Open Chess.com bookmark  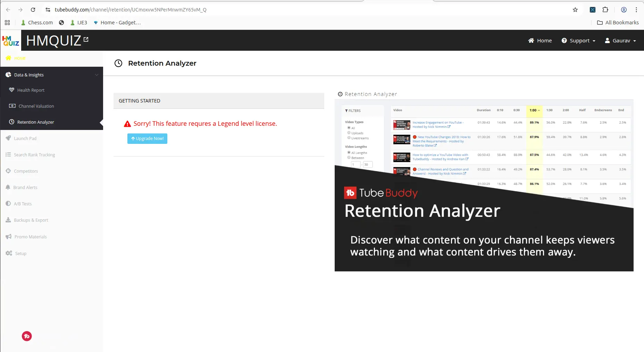coord(37,23)
